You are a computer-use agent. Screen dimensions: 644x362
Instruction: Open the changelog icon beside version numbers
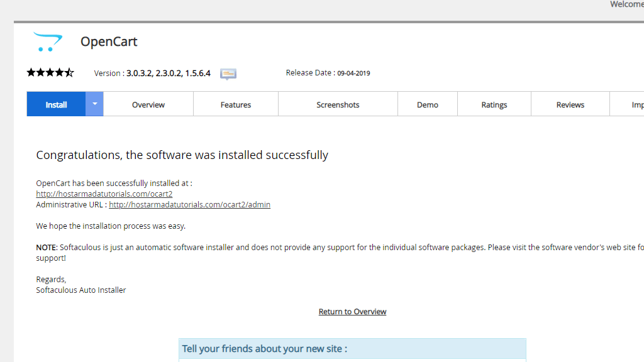(228, 74)
